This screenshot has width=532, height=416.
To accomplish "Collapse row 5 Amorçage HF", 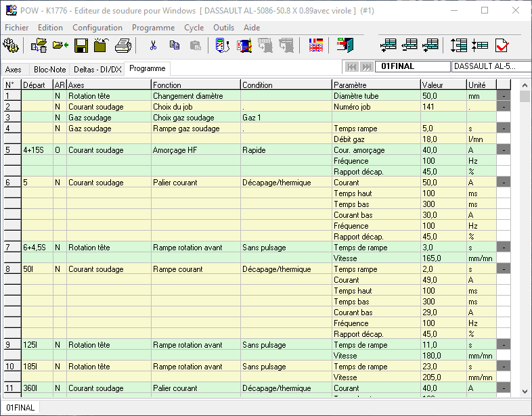I will click(504, 150).
